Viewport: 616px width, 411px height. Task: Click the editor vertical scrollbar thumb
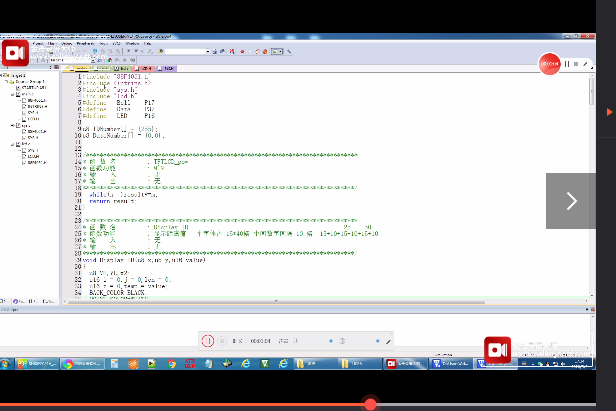tap(592, 91)
